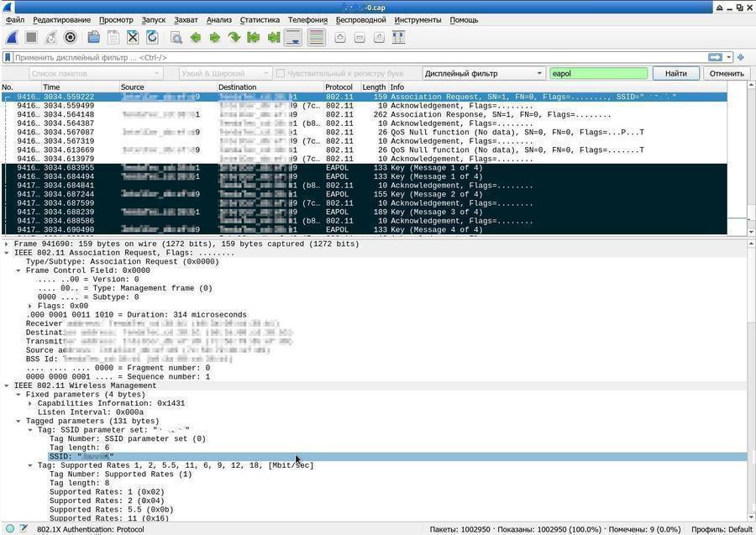Sort packets by the Protocol column header

341,87
